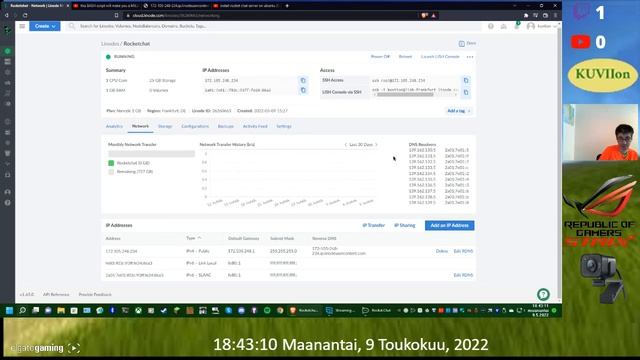Open the green Linodes sidebar icon
The width and height of the screenshot is (640, 360).
[7, 51]
